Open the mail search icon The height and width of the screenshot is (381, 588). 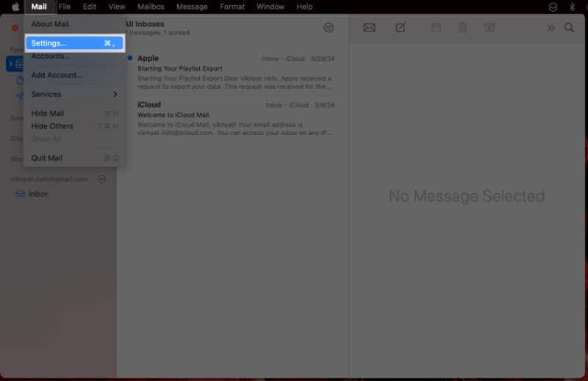[569, 27]
